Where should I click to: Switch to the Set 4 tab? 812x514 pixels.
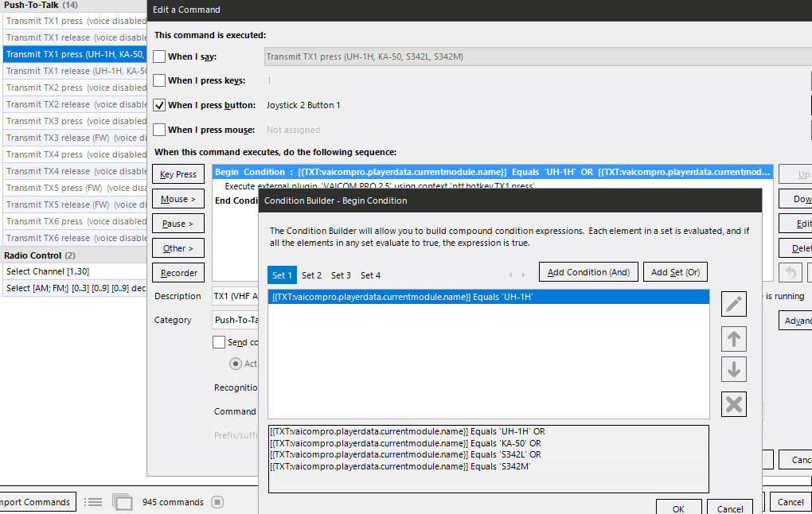(x=370, y=275)
